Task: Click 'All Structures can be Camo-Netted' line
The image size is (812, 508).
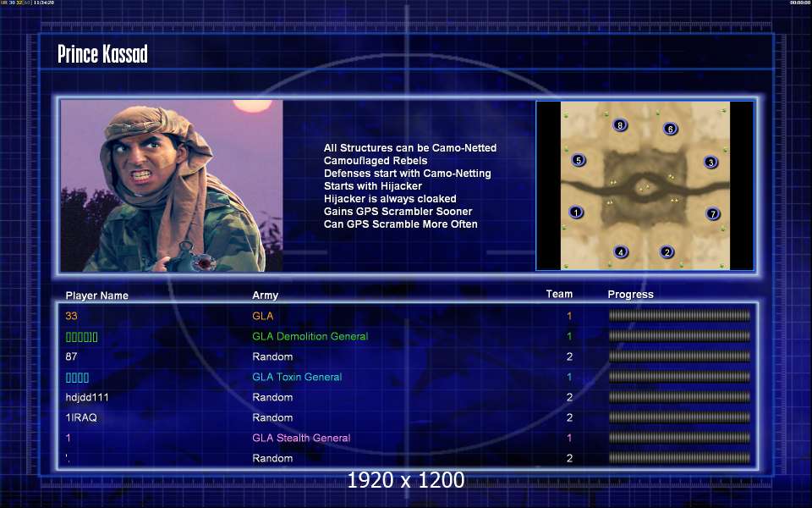Action: (x=410, y=147)
